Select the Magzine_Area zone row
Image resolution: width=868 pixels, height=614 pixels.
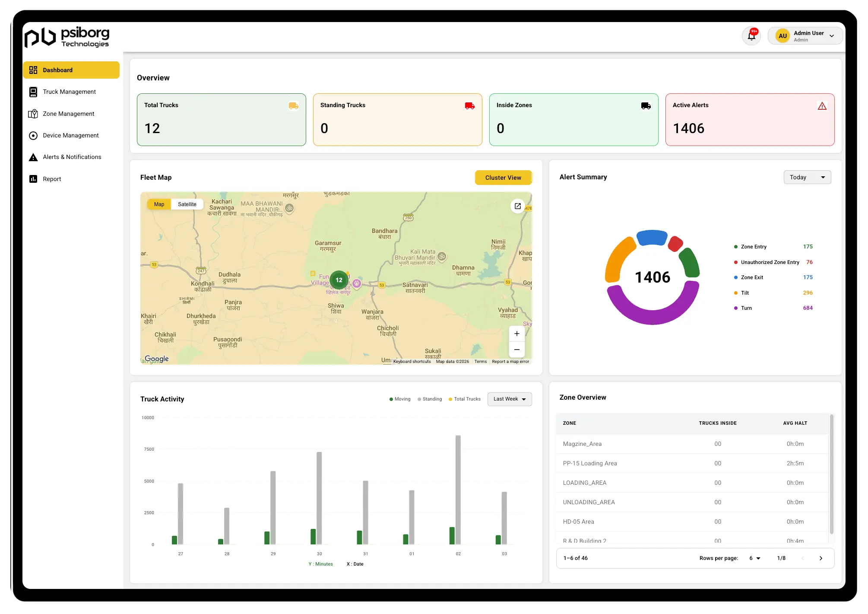(692, 444)
